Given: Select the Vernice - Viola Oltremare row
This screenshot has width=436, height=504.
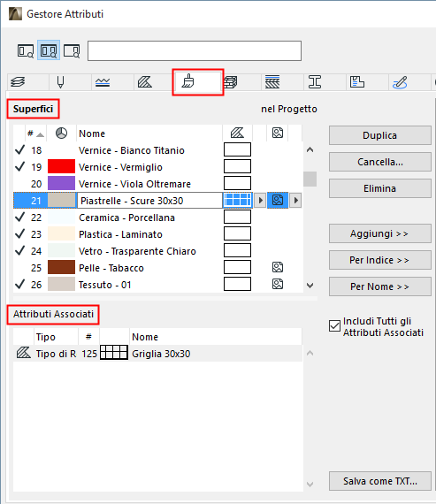Looking at the screenshot, I should point(158,184).
